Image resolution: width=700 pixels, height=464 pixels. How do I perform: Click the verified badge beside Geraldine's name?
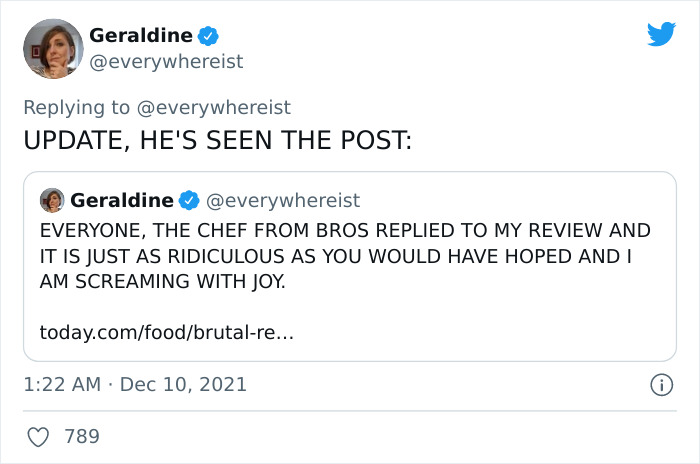(208, 36)
